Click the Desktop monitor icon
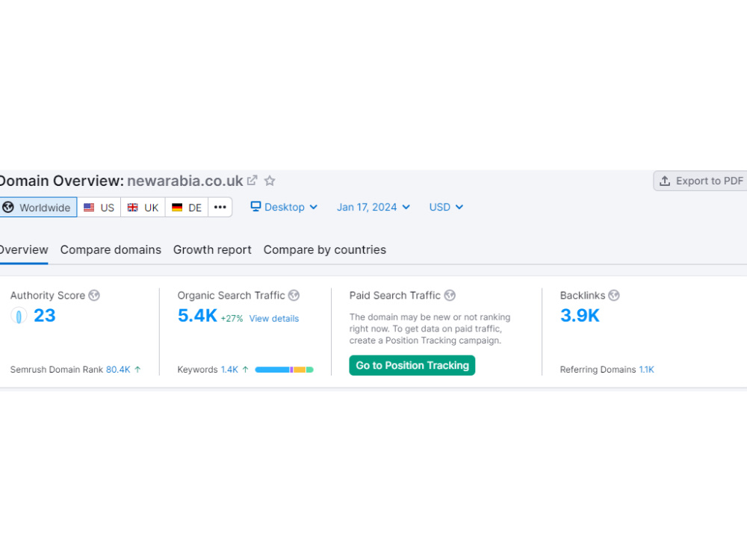 point(255,206)
